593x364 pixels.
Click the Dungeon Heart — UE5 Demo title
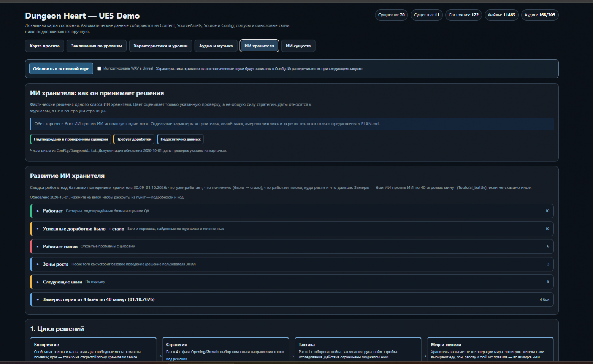tap(82, 16)
